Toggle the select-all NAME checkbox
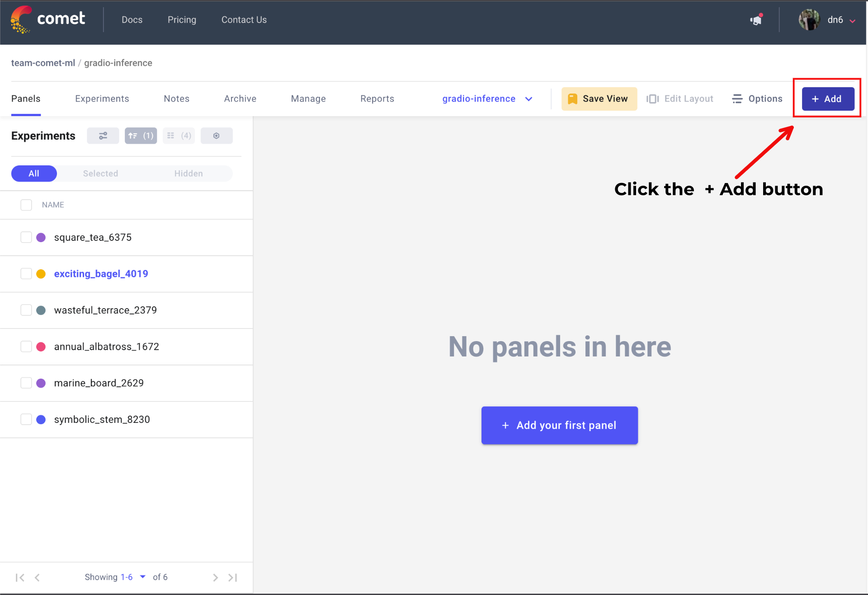The width and height of the screenshot is (868, 595). [x=26, y=205]
